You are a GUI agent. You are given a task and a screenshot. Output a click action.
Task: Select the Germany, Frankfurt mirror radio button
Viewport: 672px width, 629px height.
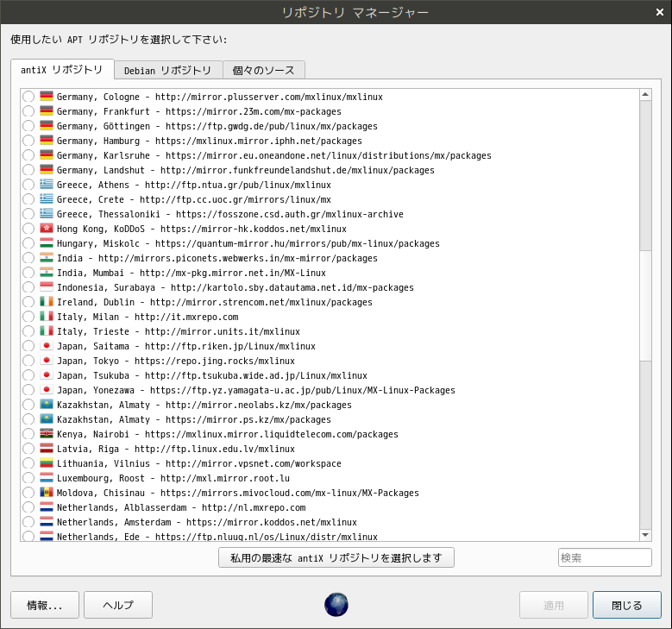click(x=28, y=111)
